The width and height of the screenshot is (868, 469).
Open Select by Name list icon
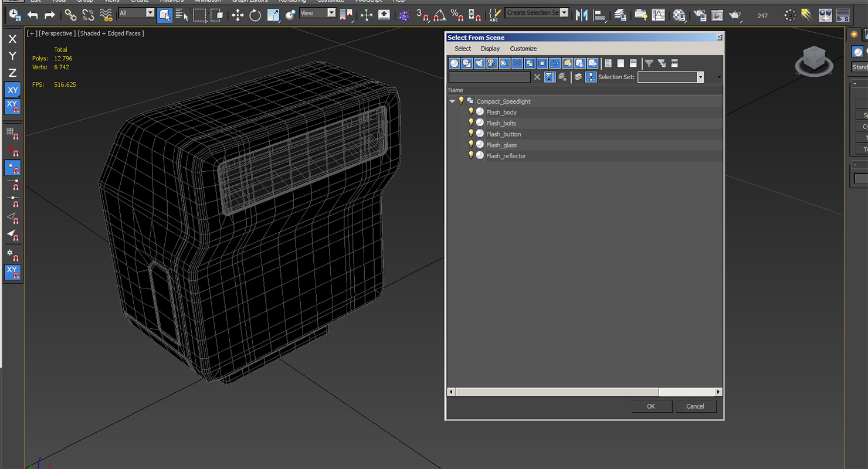[182, 15]
